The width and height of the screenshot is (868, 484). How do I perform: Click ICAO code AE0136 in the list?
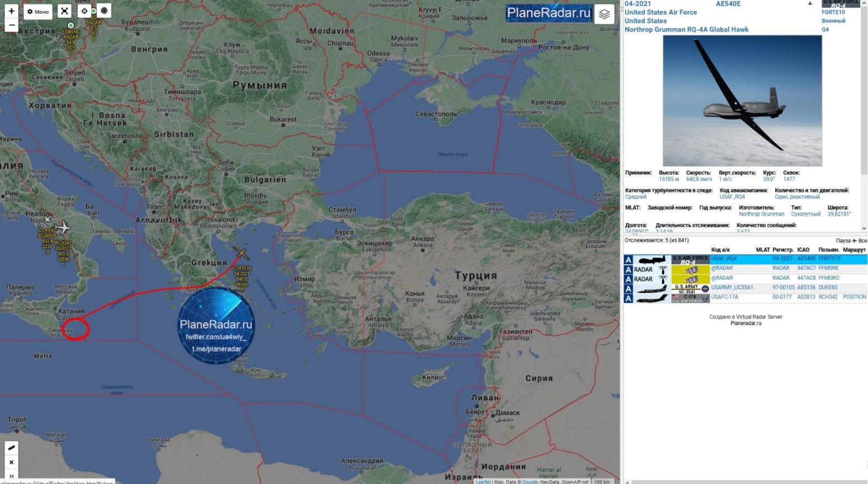[x=806, y=288]
